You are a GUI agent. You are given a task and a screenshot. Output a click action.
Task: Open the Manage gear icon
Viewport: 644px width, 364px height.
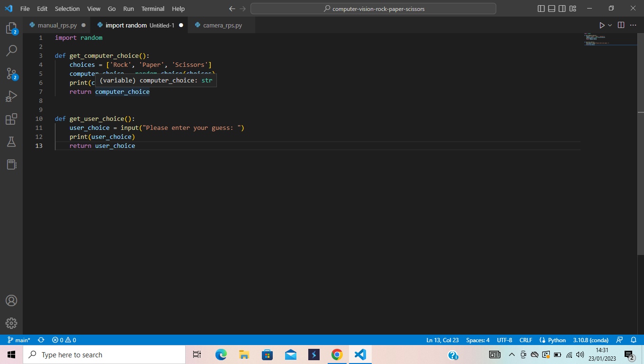pos(11,323)
